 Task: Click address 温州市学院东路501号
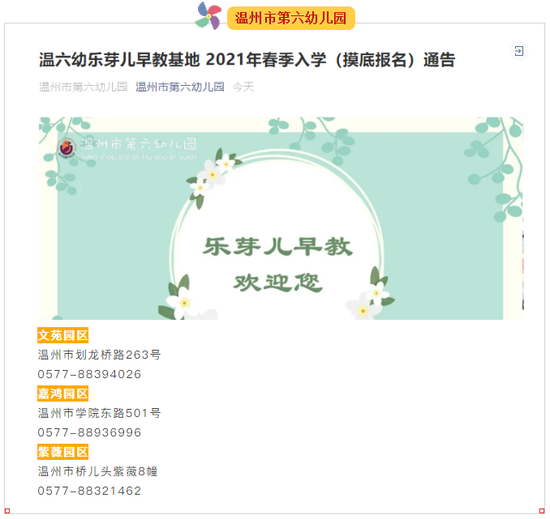click(x=99, y=413)
